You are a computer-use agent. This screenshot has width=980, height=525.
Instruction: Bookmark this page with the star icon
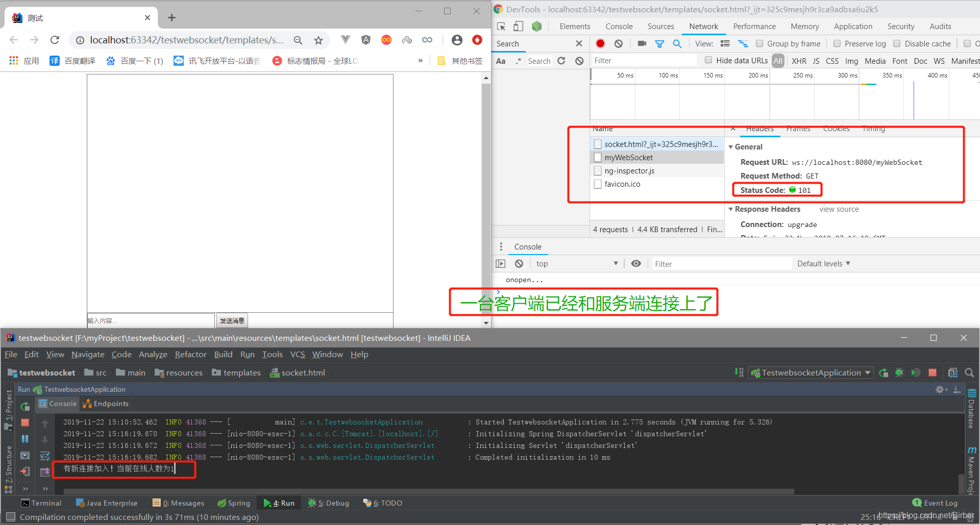[x=318, y=40]
